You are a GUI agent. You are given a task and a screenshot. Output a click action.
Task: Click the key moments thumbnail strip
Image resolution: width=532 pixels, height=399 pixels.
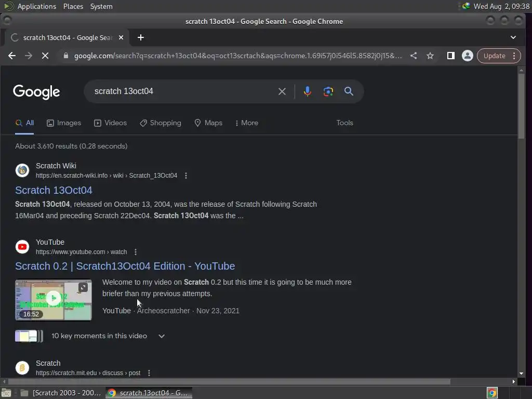click(x=29, y=336)
